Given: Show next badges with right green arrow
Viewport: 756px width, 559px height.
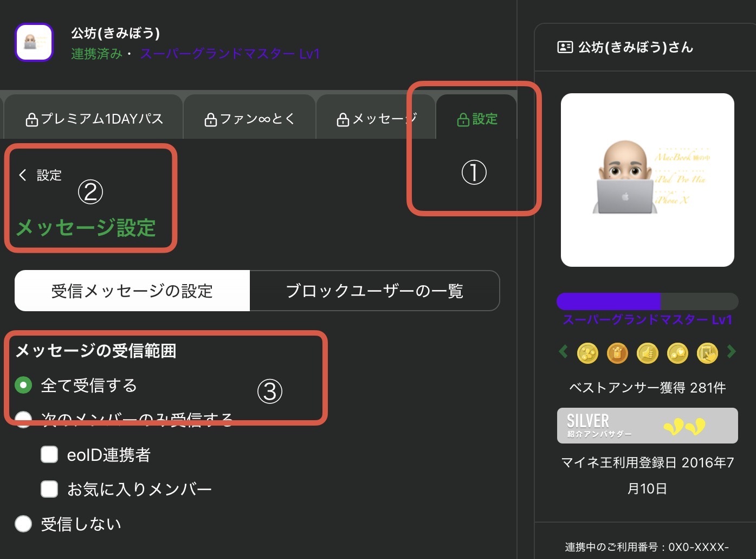Looking at the screenshot, I should point(732,352).
